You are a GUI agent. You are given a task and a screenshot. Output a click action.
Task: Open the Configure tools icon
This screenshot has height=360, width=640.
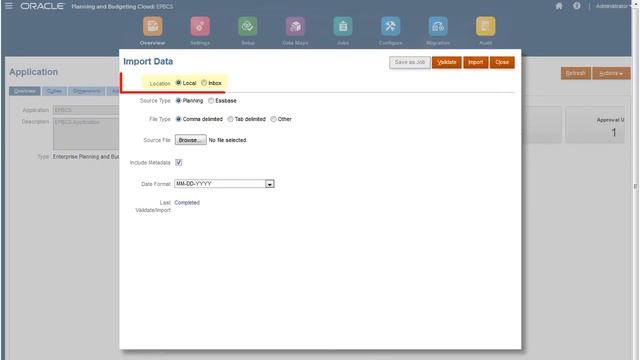(x=391, y=26)
